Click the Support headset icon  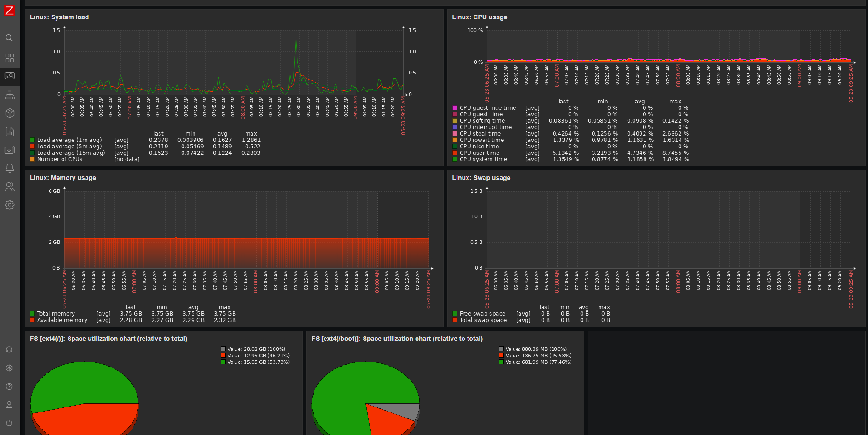coord(9,349)
